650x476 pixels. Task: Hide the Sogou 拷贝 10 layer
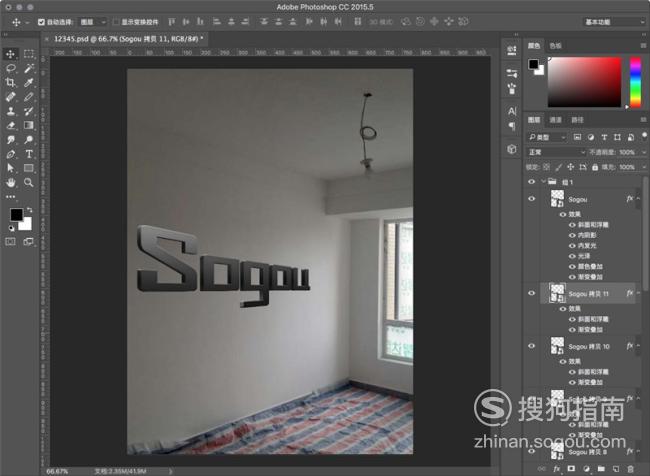click(x=531, y=346)
